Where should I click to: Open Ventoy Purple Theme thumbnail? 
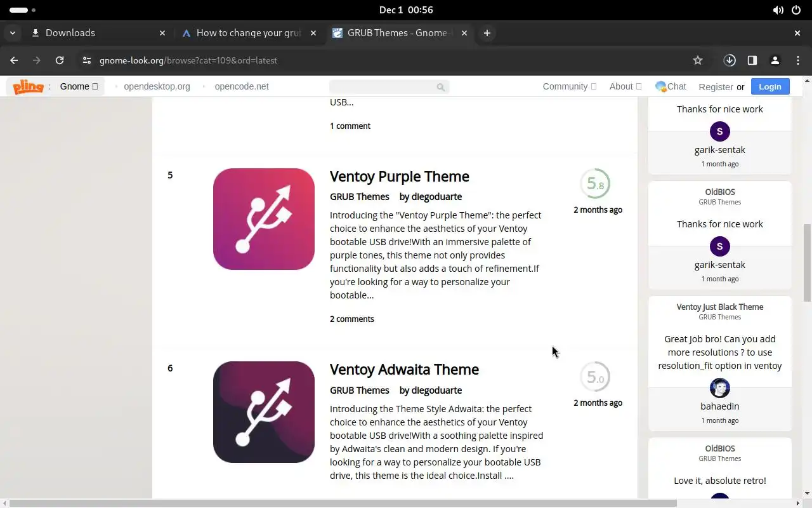tap(264, 219)
